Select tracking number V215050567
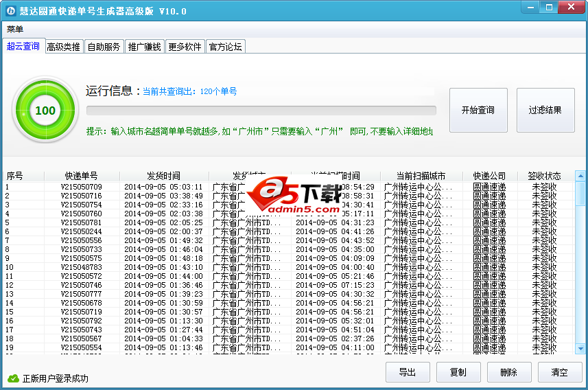The height and width of the screenshot is (390, 588). (x=82, y=339)
